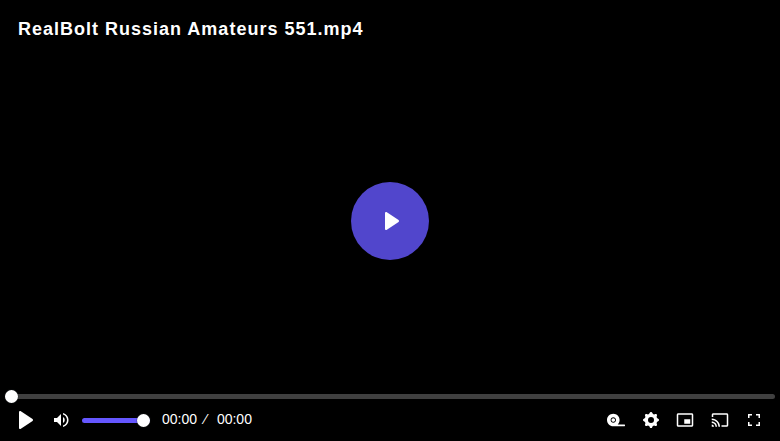Click the video title ending in 551.mp4

pyautogui.click(x=191, y=29)
